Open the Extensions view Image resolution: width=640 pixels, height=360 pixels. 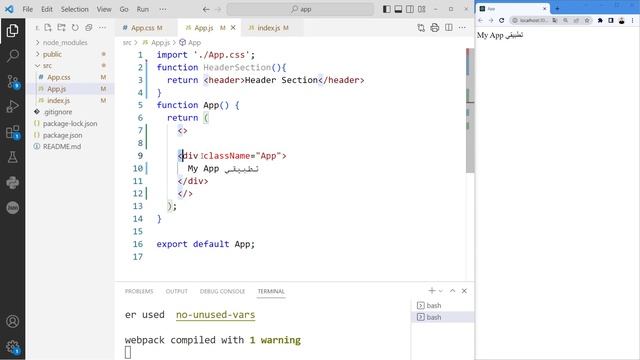coord(12,132)
